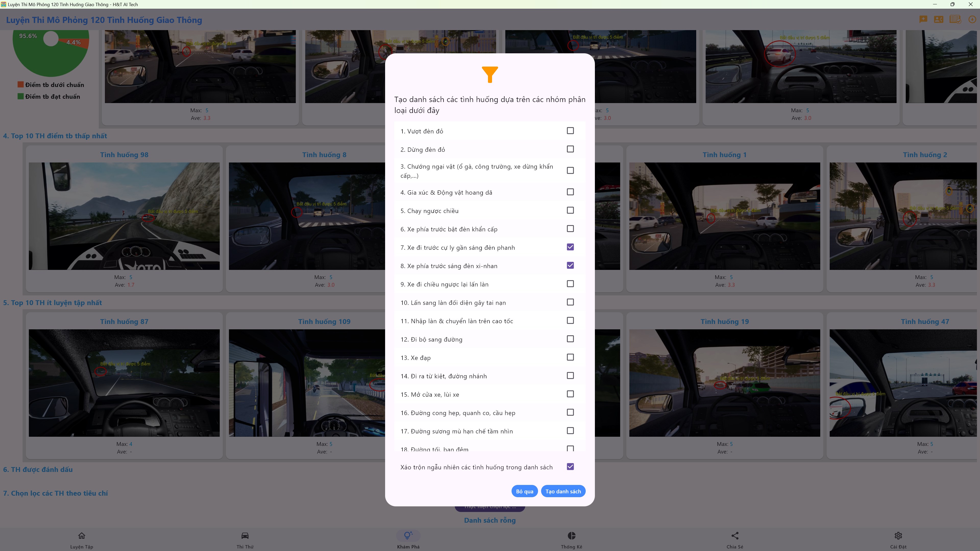This screenshot has width=980, height=551.
Task: Uncheck '7. Xe đi trước cự ly gần sáng đèn phanh'
Action: 570,247
